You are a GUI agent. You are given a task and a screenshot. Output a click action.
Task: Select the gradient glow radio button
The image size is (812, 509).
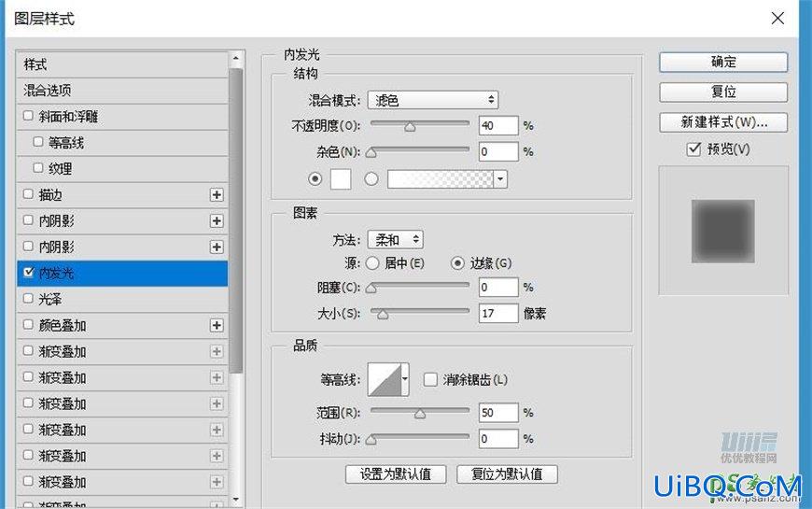[x=371, y=179]
